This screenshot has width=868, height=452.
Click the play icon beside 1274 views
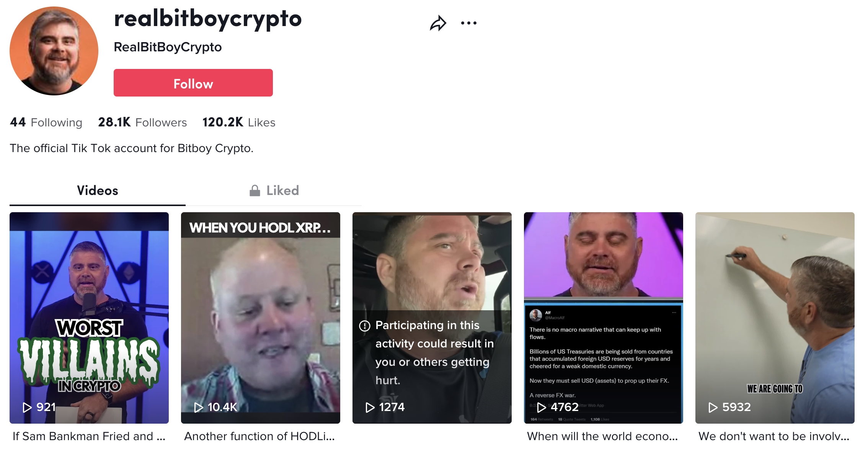[x=370, y=407]
